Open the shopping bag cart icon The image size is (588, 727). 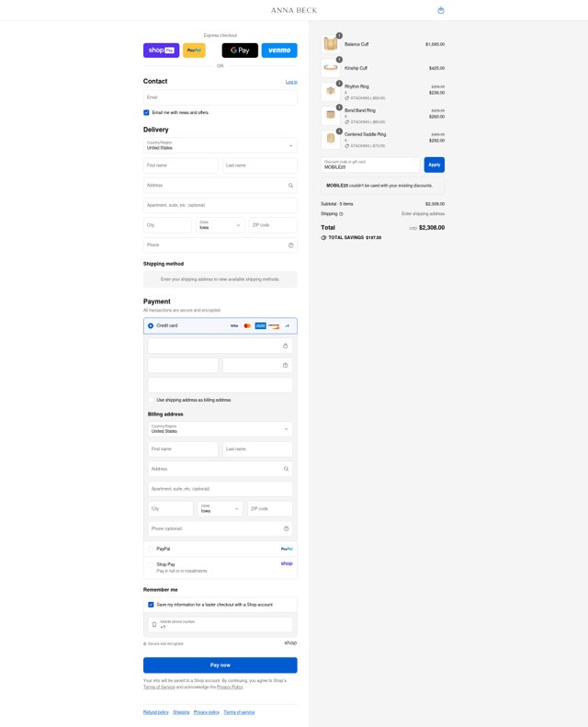(x=441, y=10)
